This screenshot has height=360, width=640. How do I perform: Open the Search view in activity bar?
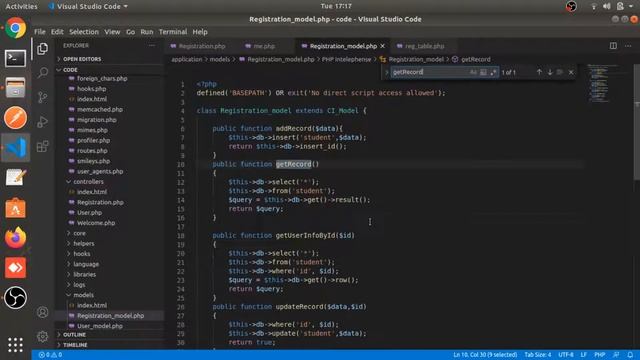pos(42,73)
